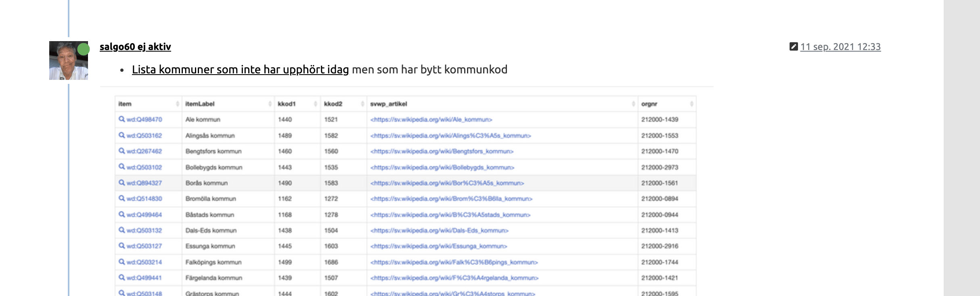The height and width of the screenshot is (296, 980).
Task: Click the magnifier icon beside wd:Q894327
Action: pos(121,183)
